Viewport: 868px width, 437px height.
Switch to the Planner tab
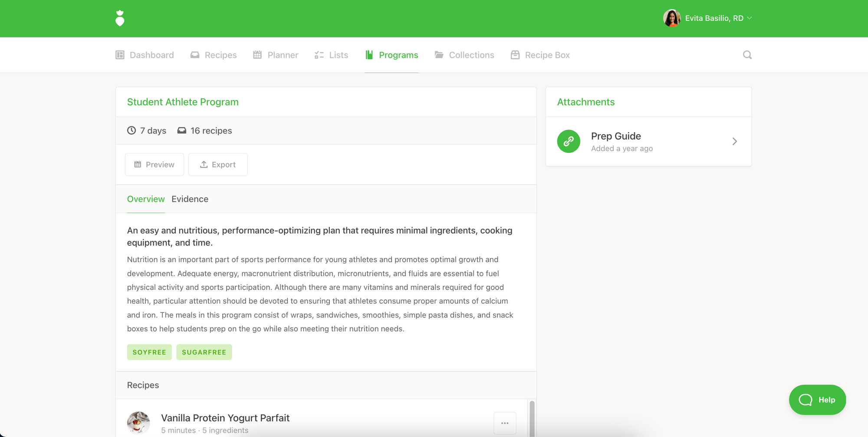(x=276, y=55)
